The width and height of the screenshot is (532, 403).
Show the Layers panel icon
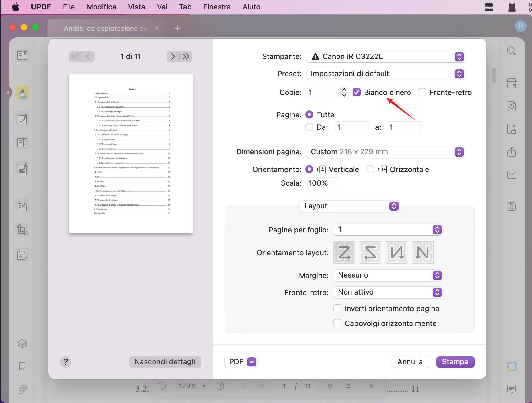[22, 344]
